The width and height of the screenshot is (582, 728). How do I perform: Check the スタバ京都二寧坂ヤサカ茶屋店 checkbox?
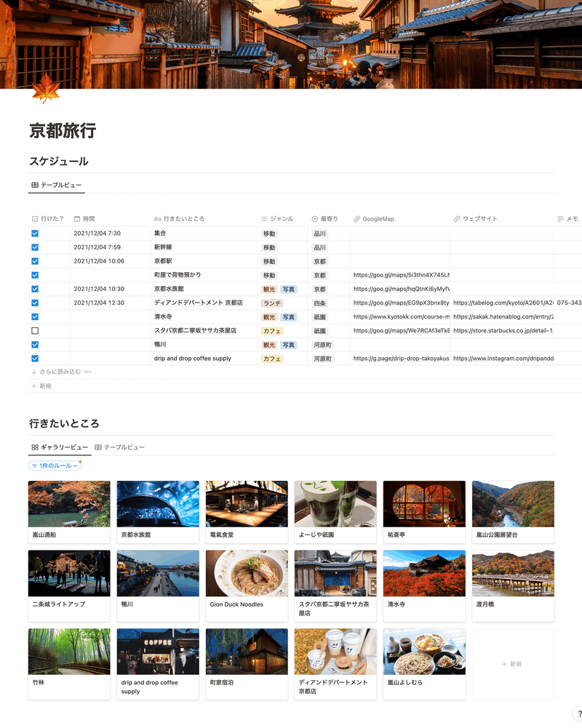pyautogui.click(x=35, y=331)
